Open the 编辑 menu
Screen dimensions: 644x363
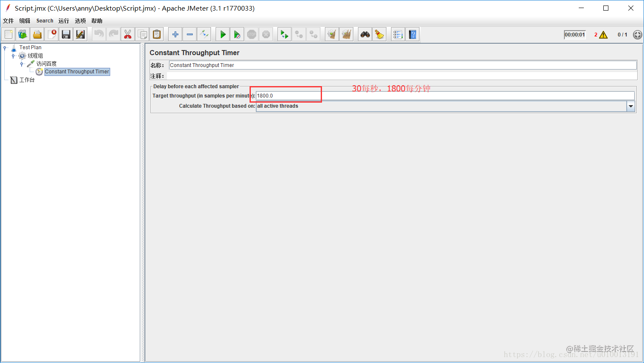[25, 21]
